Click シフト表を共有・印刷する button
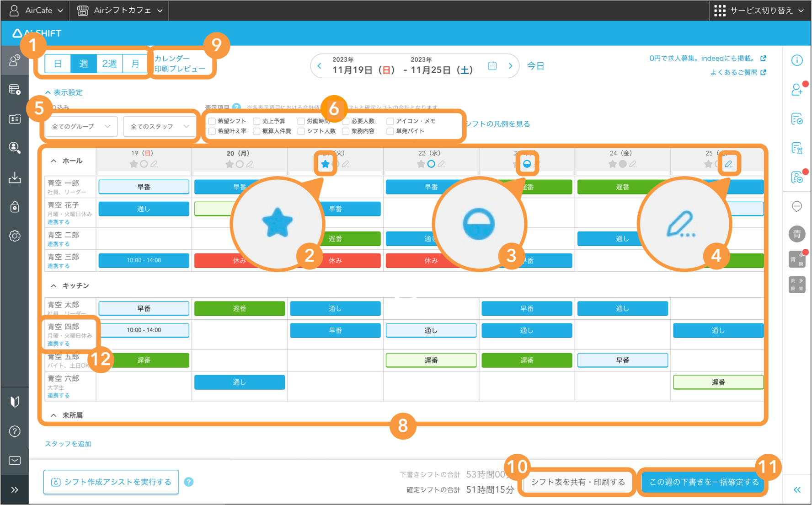This screenshot has height=505, width=812. pos(578,482)
